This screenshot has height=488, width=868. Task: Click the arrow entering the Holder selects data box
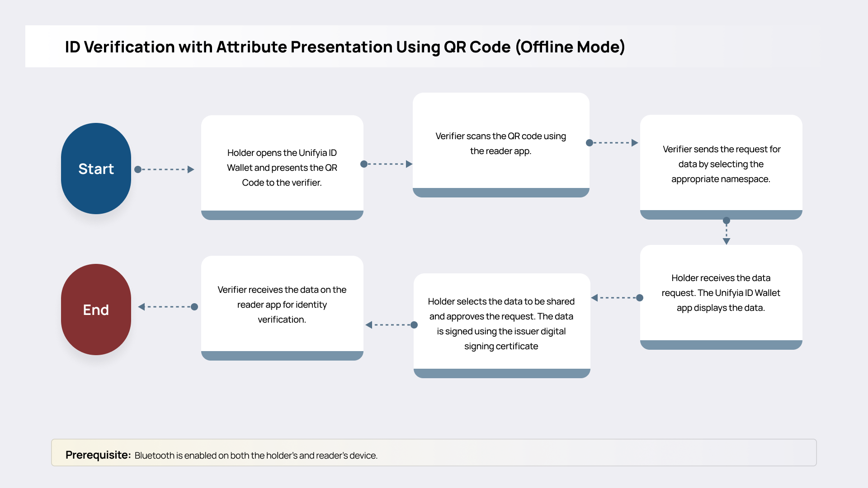[617, 297]
